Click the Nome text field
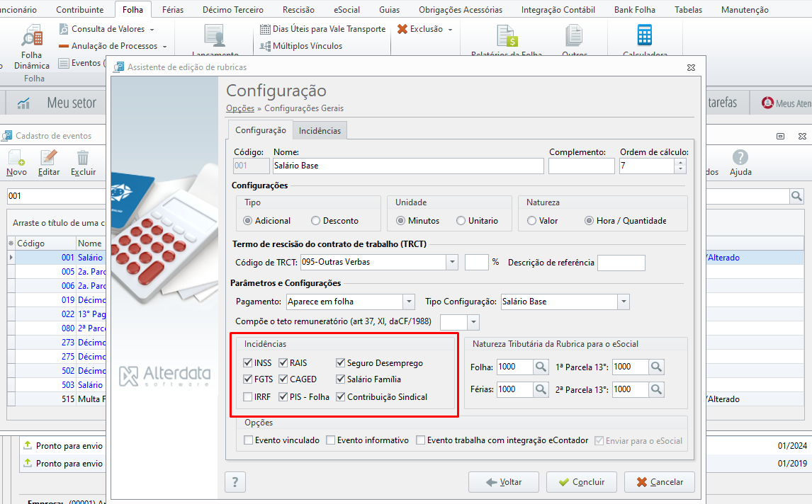Viewport: 812px width, 504px height. (x=408, y=166)
